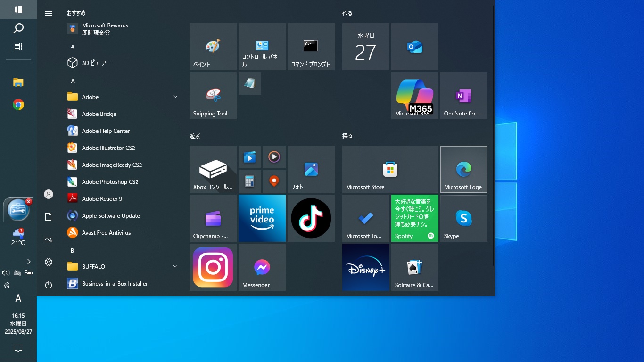Open Microsoft Rewards in the app list
The image size is (644, 362).
123,29
